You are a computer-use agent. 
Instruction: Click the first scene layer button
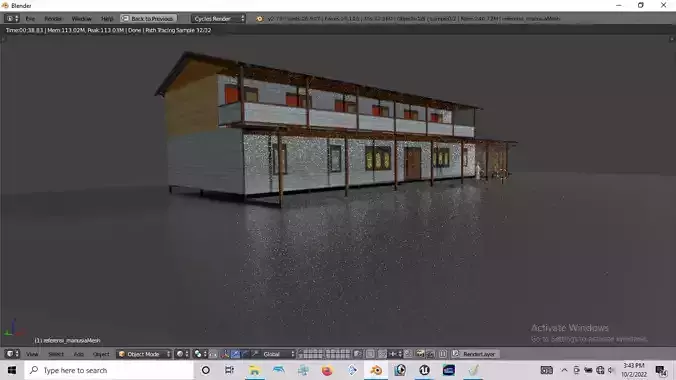click(300, 352)
